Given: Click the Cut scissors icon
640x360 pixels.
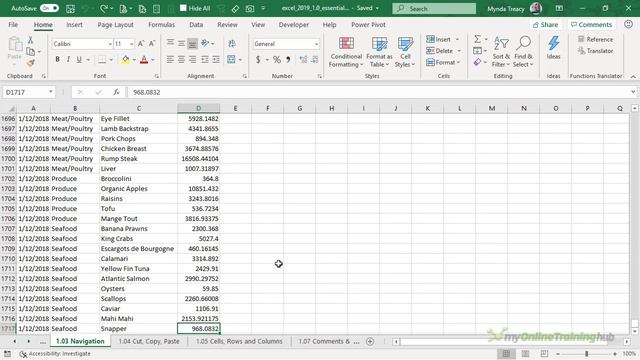Looking at the screenshot, I should (x=30, y=40).
